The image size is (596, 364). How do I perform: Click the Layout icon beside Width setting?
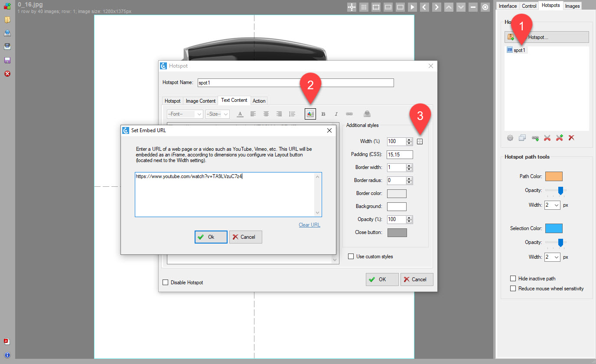click(420, 142)
